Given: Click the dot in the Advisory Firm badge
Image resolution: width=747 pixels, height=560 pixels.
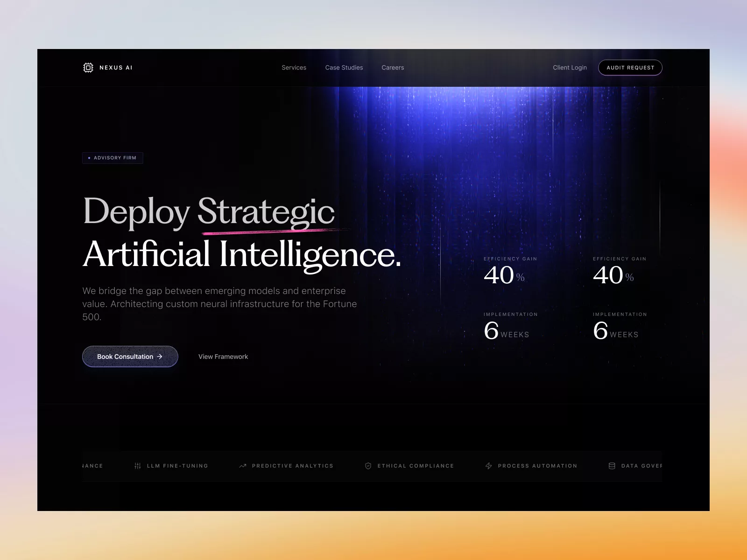Looking at the screenshot, I should tap(89, 158).
